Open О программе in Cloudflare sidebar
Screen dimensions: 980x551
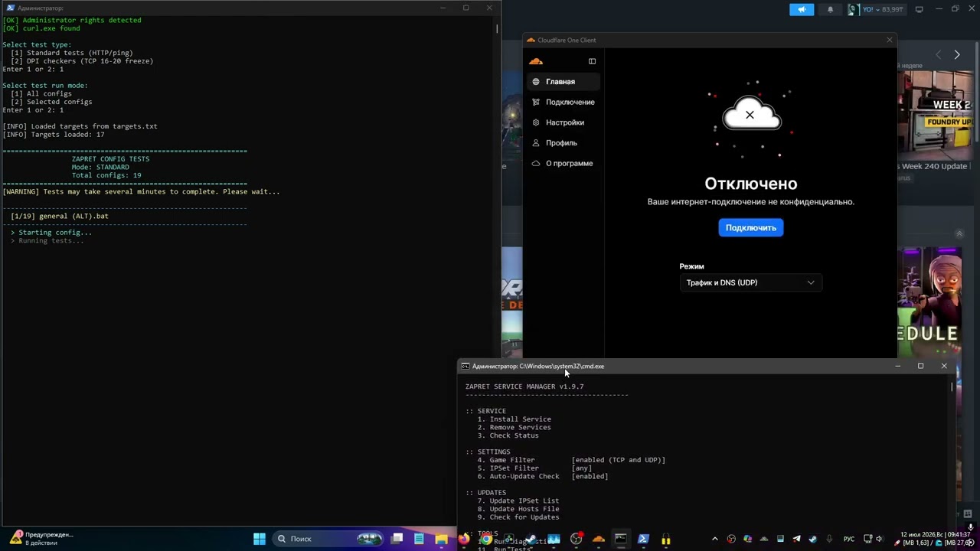coord(563,163)
